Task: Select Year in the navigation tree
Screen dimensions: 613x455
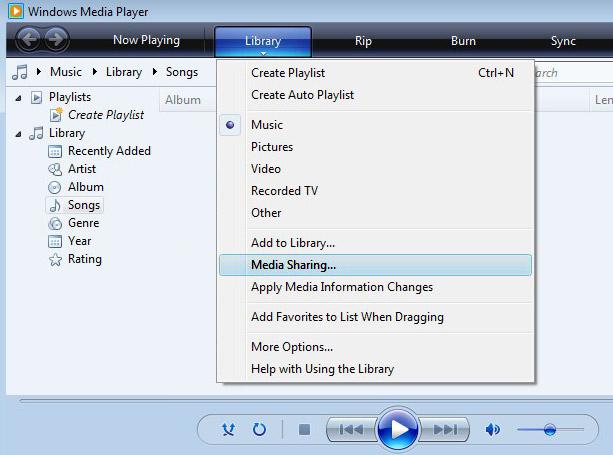Action: 79,241
